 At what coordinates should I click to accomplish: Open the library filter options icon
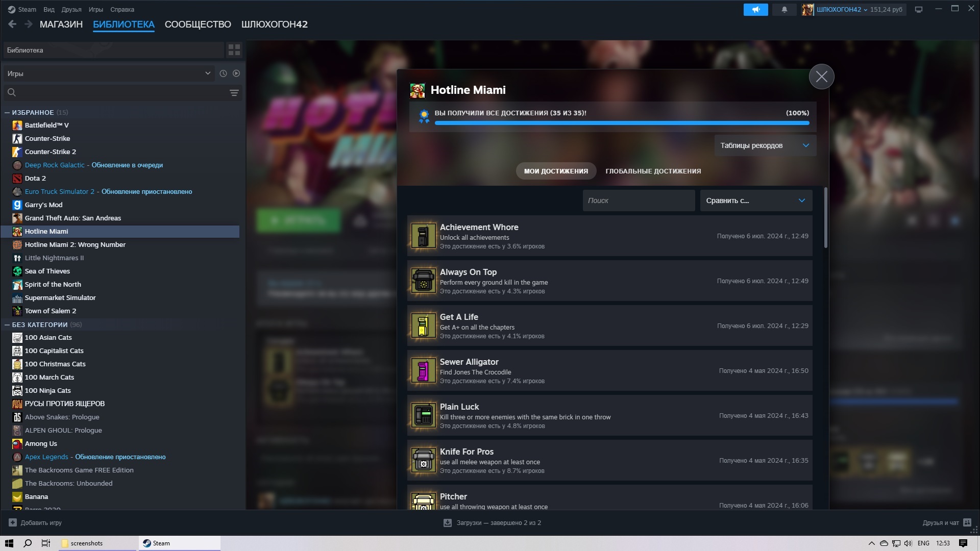tap(234, 92)
